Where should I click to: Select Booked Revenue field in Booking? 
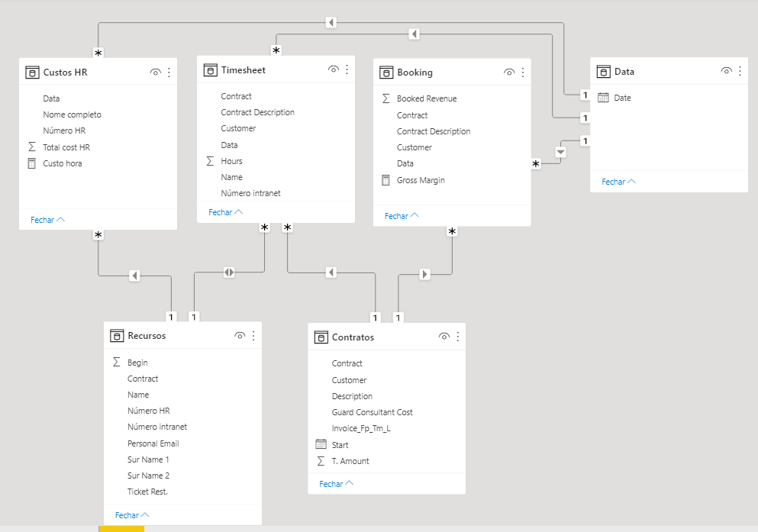pyautogui.click(x=427, y=98)
